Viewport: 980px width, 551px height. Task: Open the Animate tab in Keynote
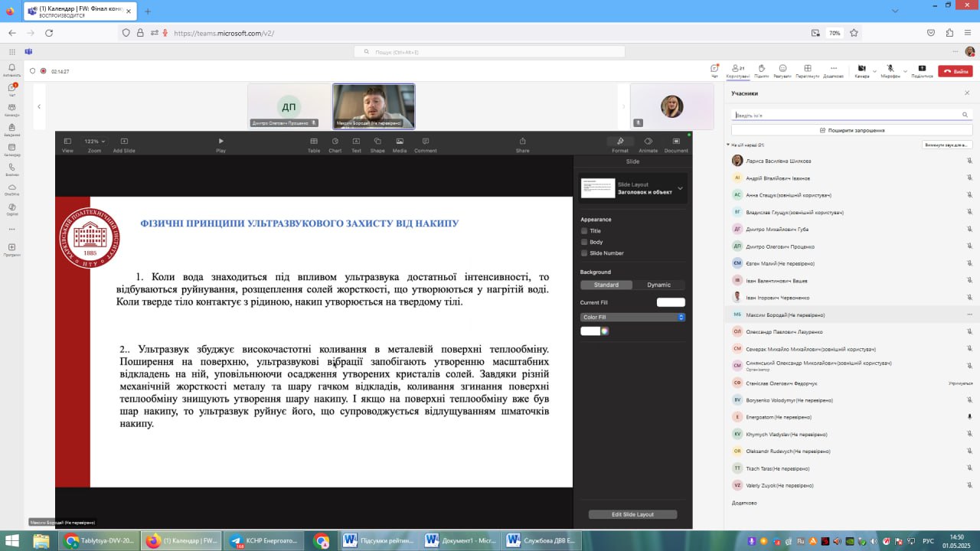pos(648,144)
